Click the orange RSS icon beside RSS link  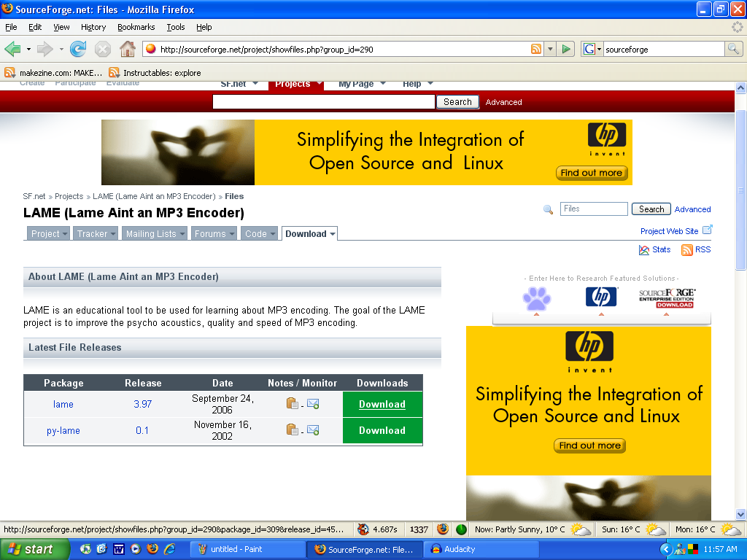[x=687, y=250]
